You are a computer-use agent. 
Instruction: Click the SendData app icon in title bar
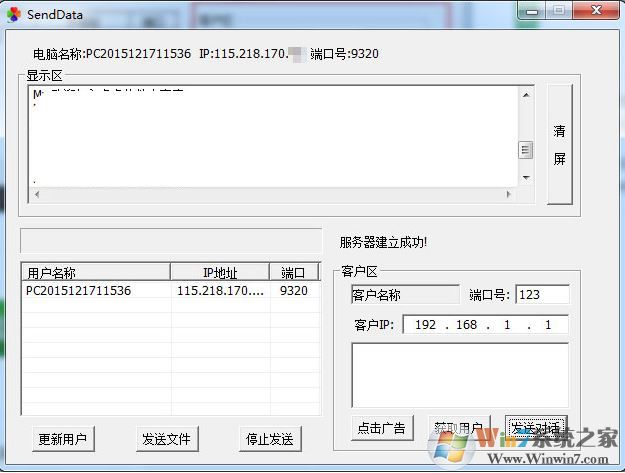point(14,13)
